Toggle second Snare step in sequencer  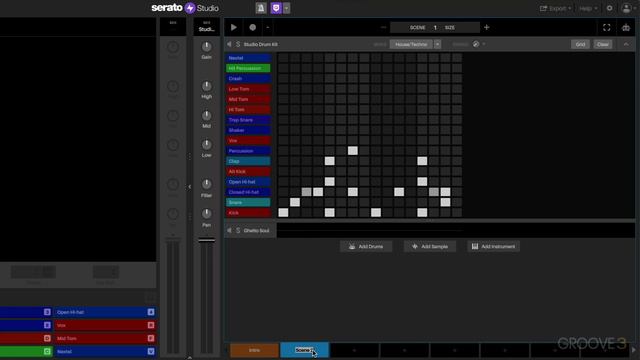(445, 202)
